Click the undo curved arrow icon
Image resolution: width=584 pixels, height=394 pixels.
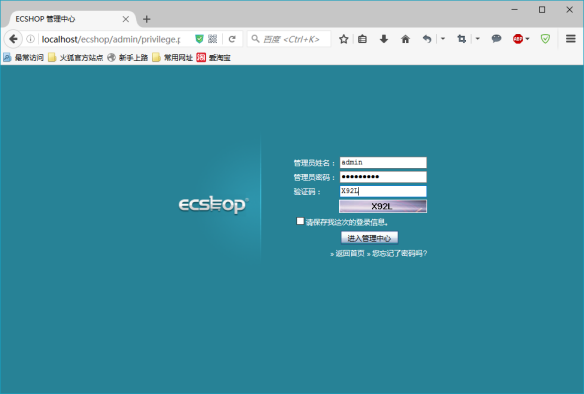pyautogui.click(x=427, y=39)
